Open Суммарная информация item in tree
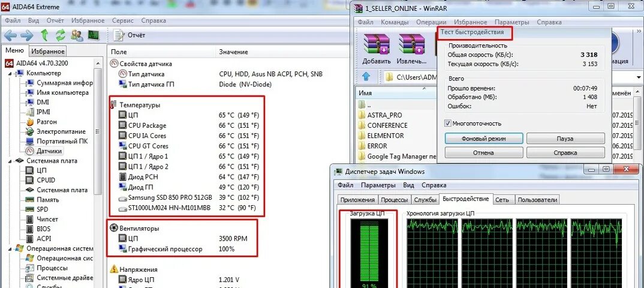The height and width of the screenshot is (288, 644). point(59,83)
